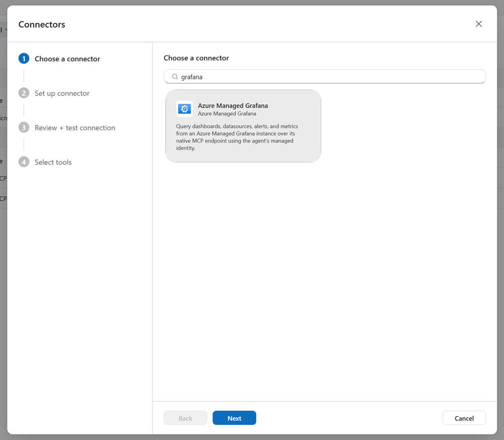Click the Choose a connector heading above search
Screen dimensions: 504x440
coord(196,58)
